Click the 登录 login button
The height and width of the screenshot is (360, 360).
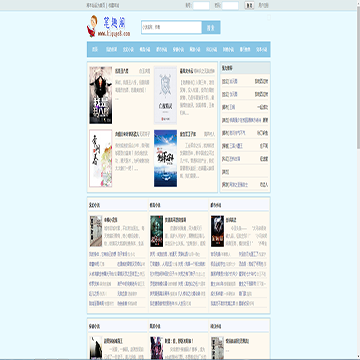(x=249, y=5)
